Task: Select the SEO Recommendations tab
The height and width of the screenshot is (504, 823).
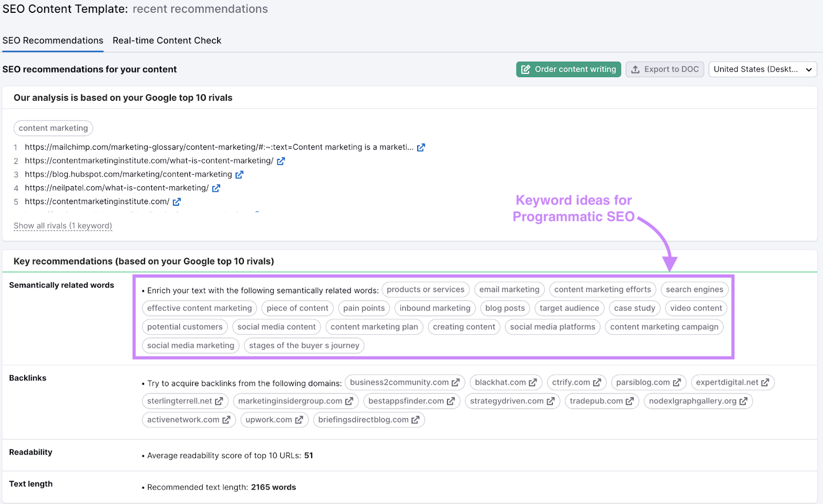Action: pyautogui.click(x=53, y=41)
